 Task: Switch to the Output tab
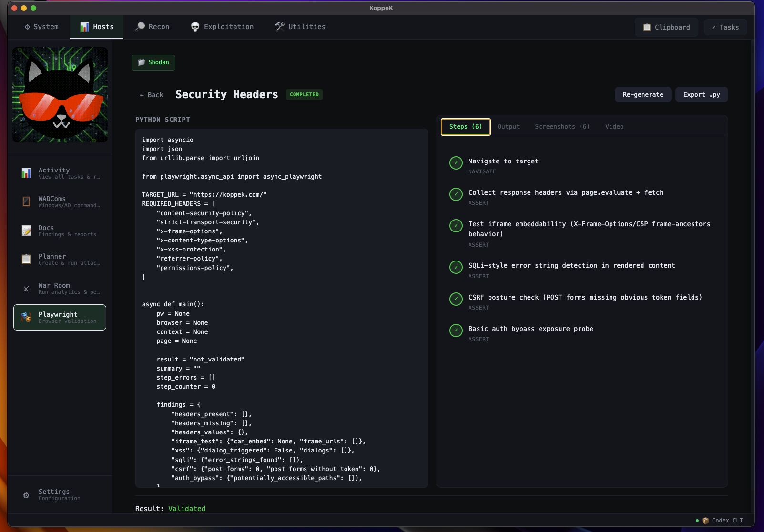click(508, 126)
